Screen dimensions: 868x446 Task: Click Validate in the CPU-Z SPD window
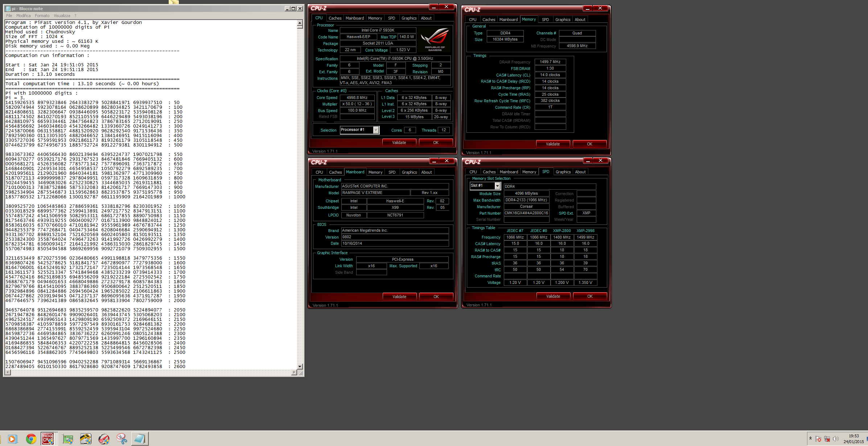[x=553, y=296]
